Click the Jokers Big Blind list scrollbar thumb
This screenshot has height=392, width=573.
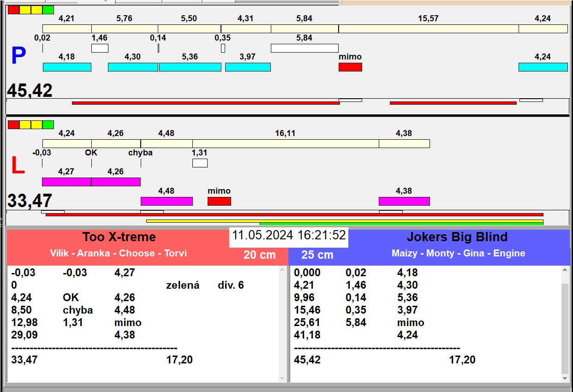point(566,329)
